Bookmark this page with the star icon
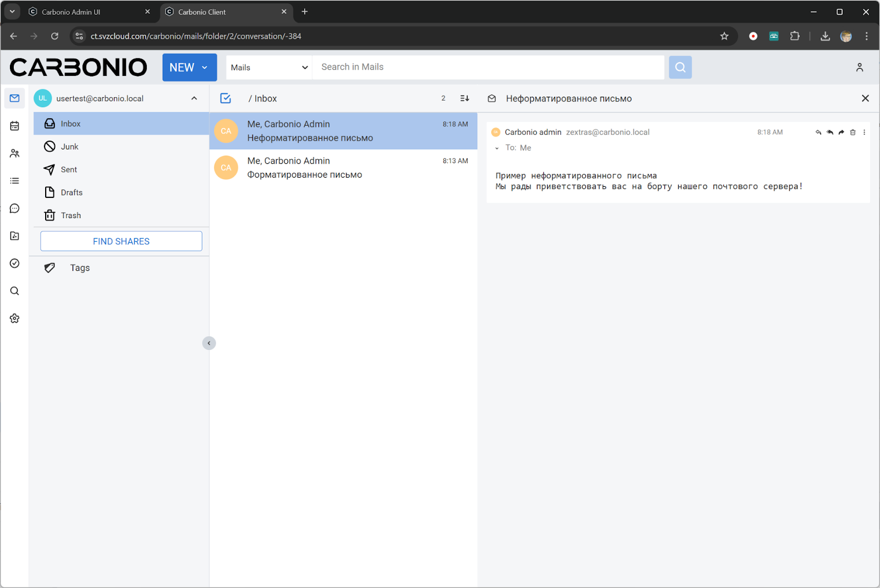Image resolution: width=880 pixels, height=588 pixels. (724, 36)
